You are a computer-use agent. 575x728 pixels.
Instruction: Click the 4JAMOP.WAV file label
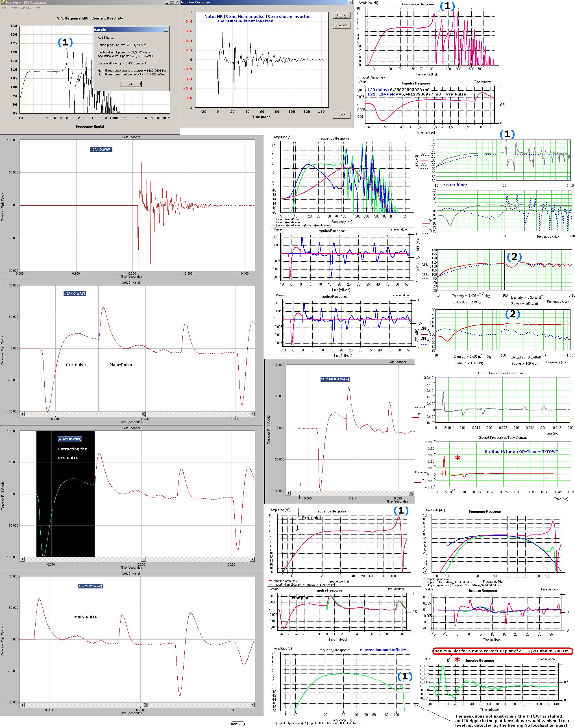pyautogui.click(x=70, y=439)
